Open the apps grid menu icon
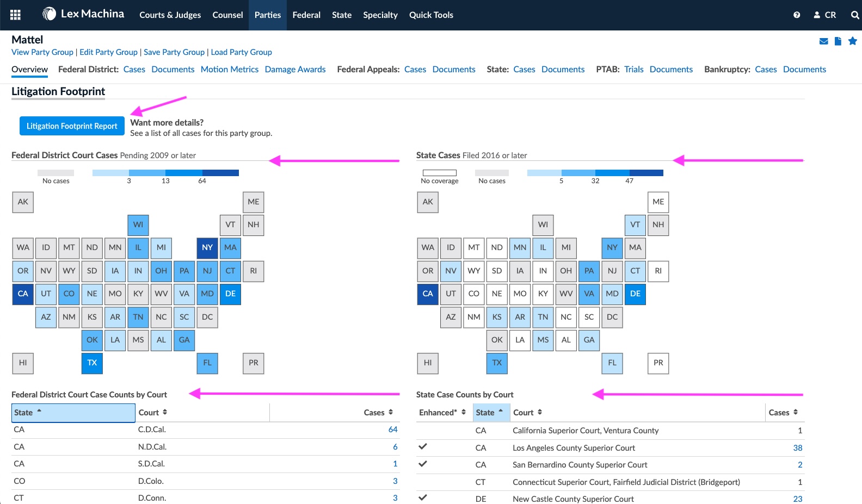The image size is (862, 504). point(15,15)
